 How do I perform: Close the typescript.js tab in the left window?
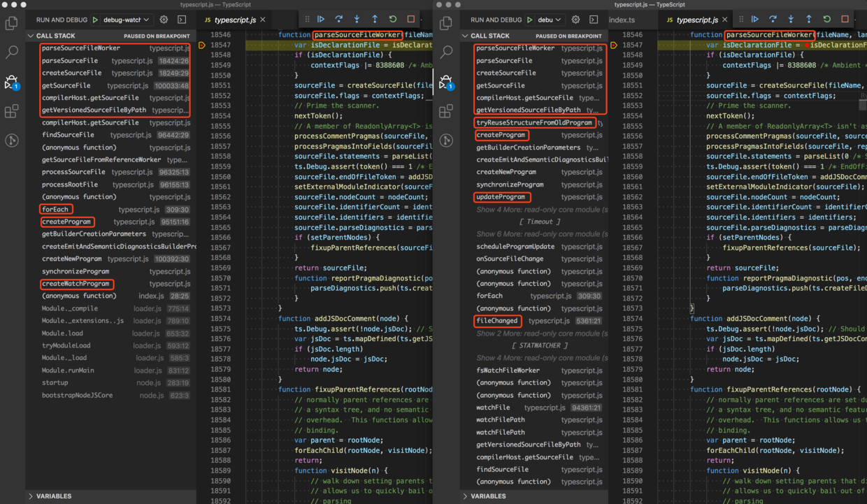coord(263,20)
